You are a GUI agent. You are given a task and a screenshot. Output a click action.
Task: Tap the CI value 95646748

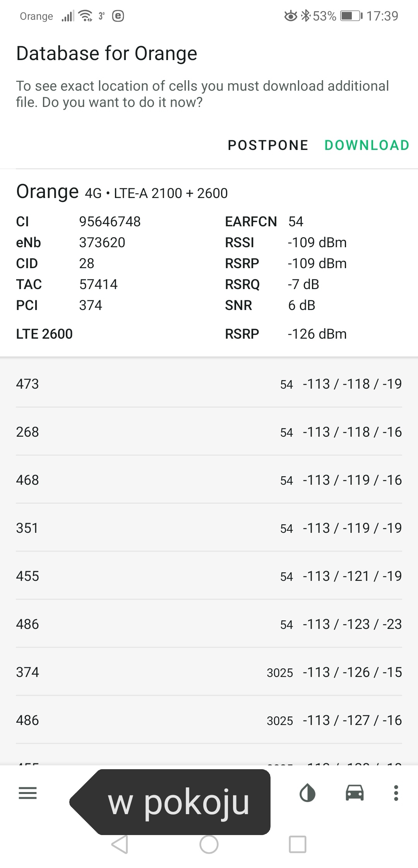click(110, 221)
